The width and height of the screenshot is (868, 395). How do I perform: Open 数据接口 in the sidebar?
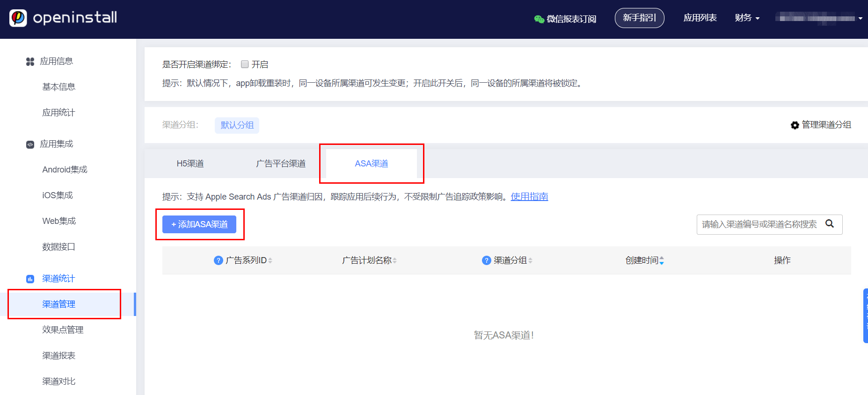(58, 247)
